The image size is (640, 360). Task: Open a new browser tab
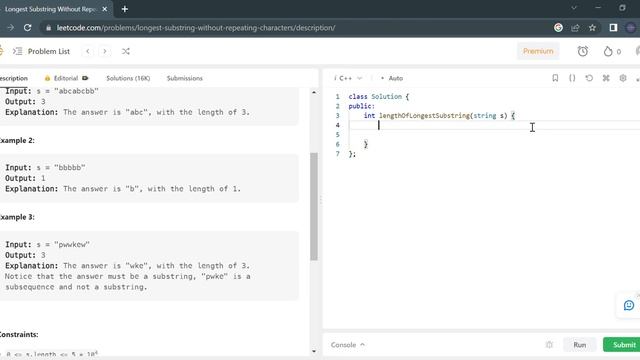coord(125,9)
